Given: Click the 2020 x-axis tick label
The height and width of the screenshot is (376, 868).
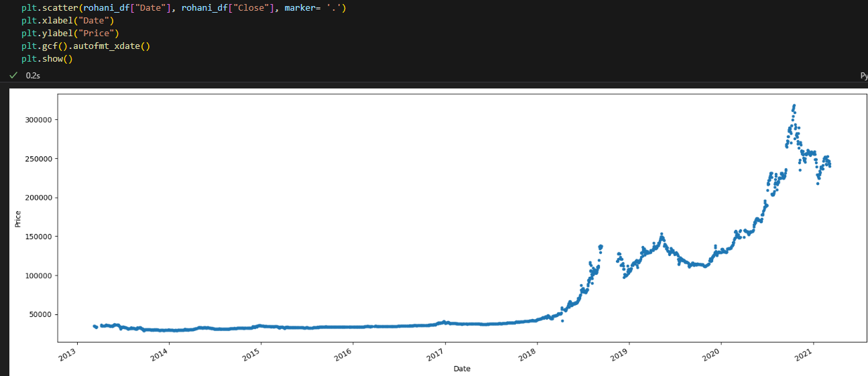Looking at the screenshot, I should [x=711, y=355].
